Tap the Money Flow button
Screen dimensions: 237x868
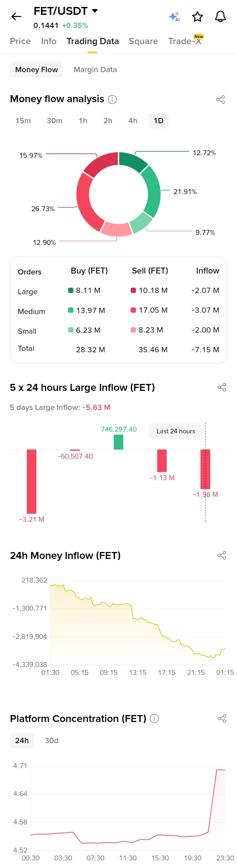36,70
